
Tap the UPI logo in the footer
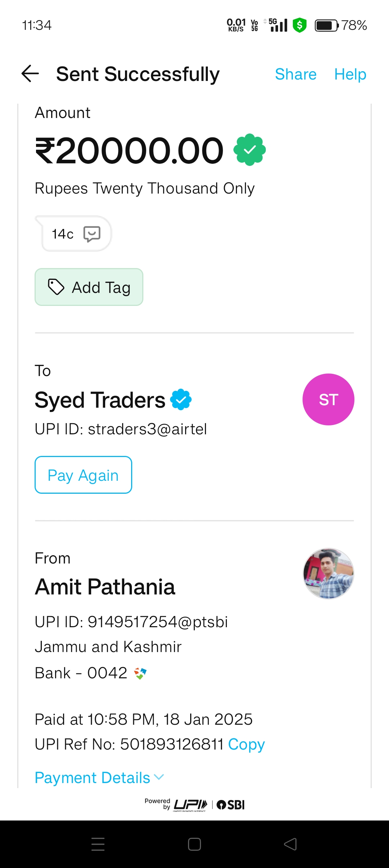coord(191,805)
